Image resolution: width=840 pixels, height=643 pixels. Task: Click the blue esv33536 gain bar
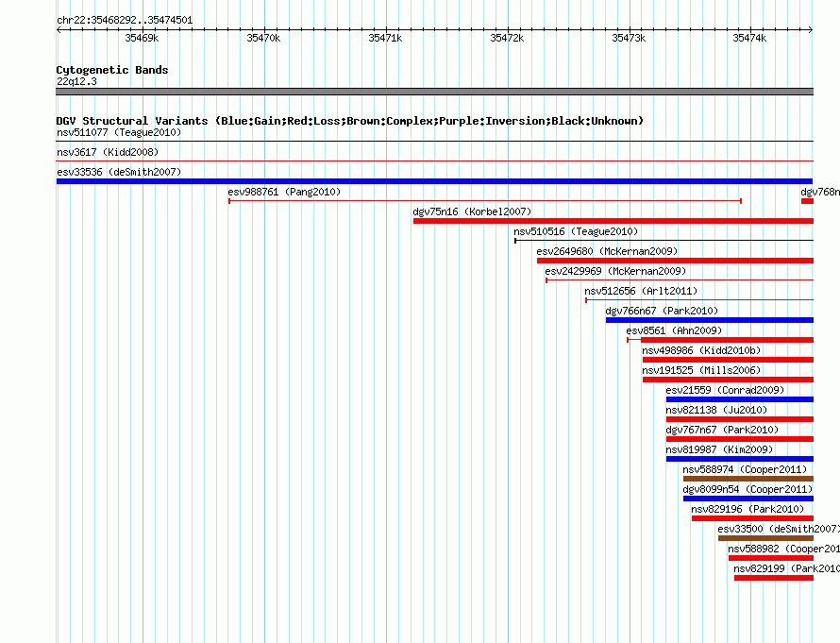[434, 181]
